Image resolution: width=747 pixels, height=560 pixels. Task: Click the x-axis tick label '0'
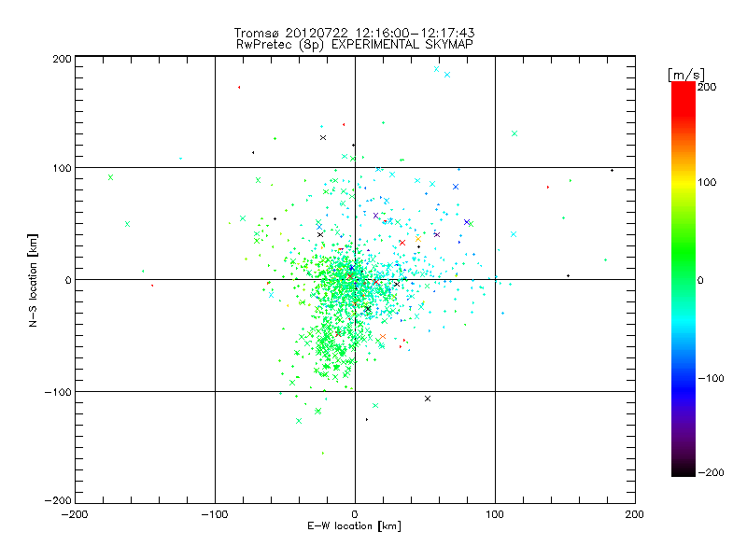[x=355, y=515]
